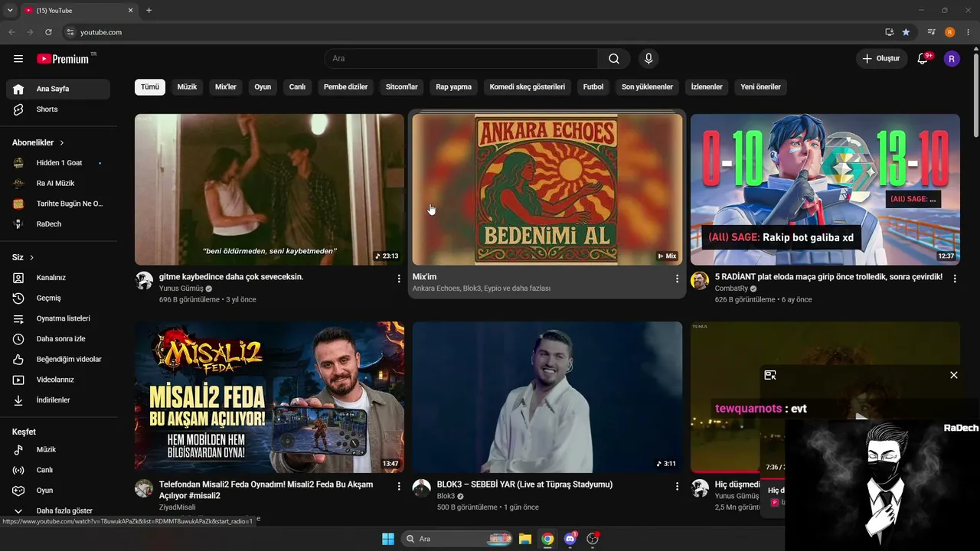Open the Chrome three-dot menu
Image resolution: width=980 pixels, height=551 pixels.
coord(969,32)
